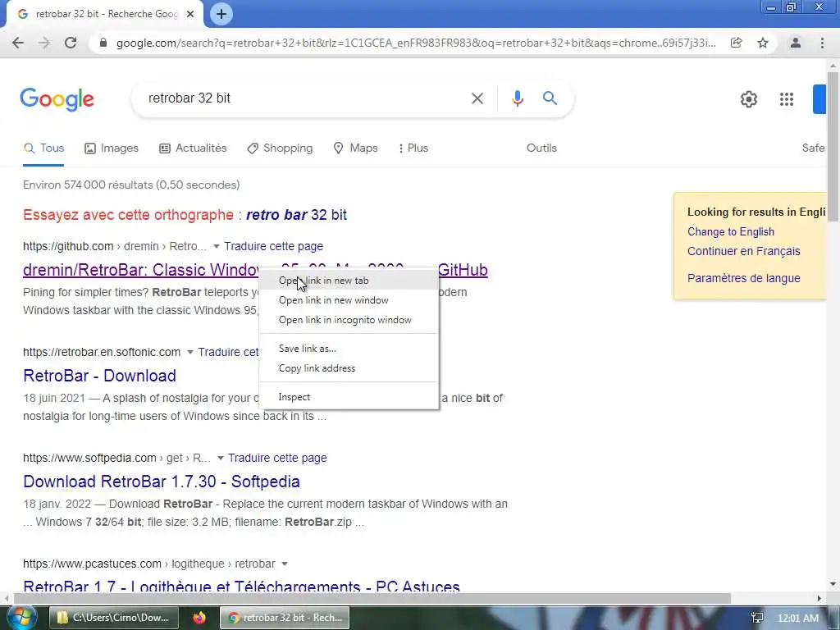
Task: Click the scroll down arrow on vertical scrollbar
Action: click(833, 584)
